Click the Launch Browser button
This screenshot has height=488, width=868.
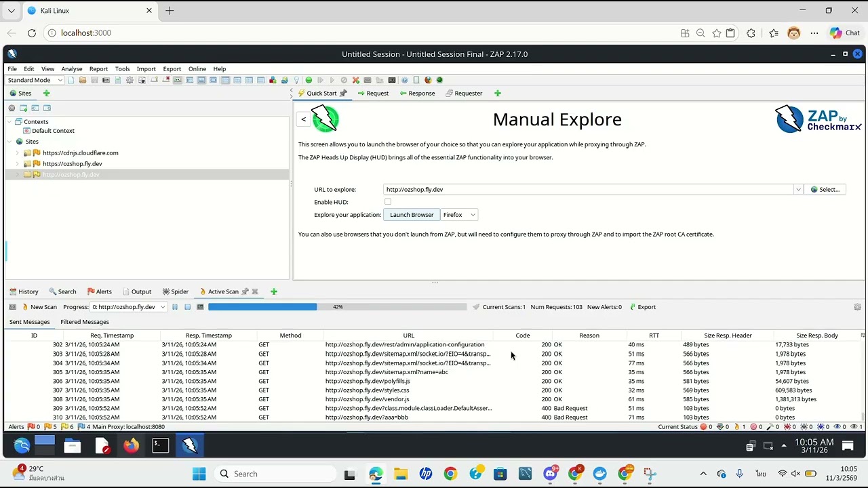click(x=412, y=215)
